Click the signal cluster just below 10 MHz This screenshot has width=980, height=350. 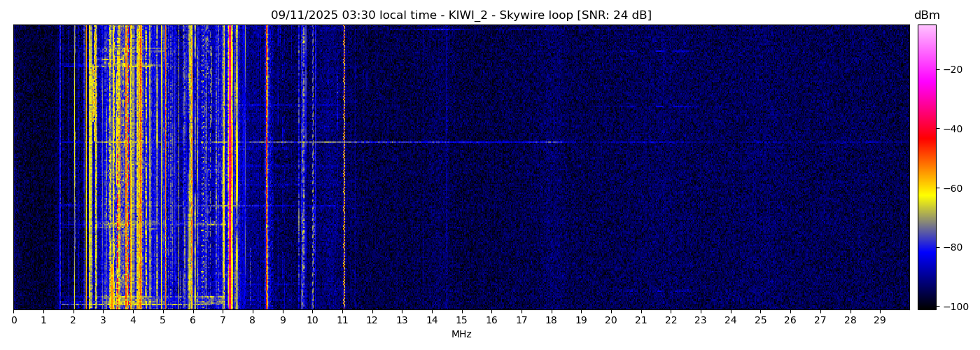pos(303,168)
